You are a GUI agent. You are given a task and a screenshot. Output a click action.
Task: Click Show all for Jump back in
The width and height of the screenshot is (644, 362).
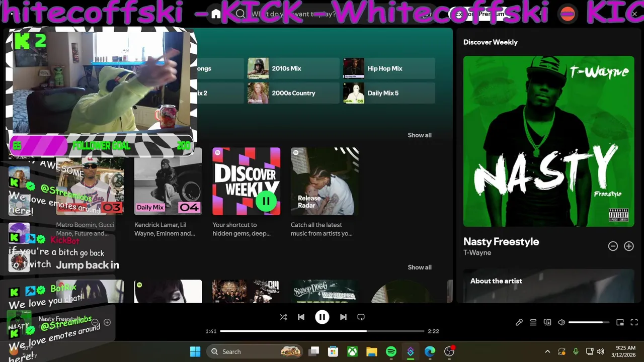[420, 267]
